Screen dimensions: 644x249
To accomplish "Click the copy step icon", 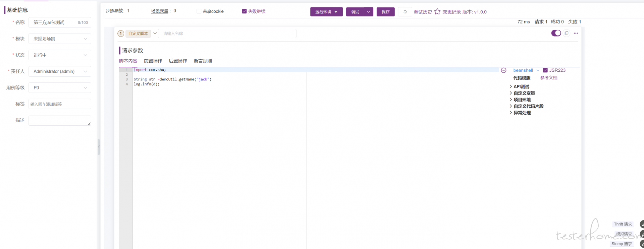I will point(567,33).
